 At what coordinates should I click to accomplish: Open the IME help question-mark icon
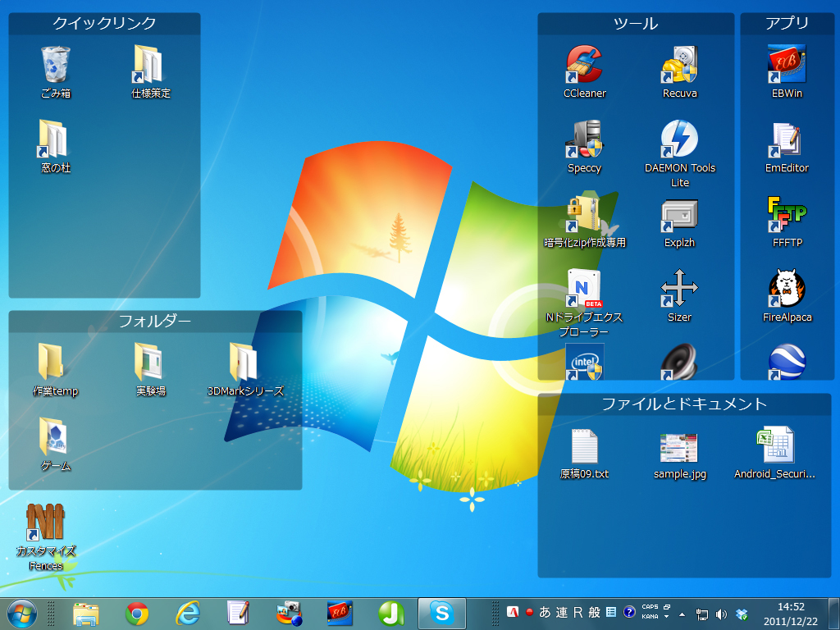(x=629, y=612)
